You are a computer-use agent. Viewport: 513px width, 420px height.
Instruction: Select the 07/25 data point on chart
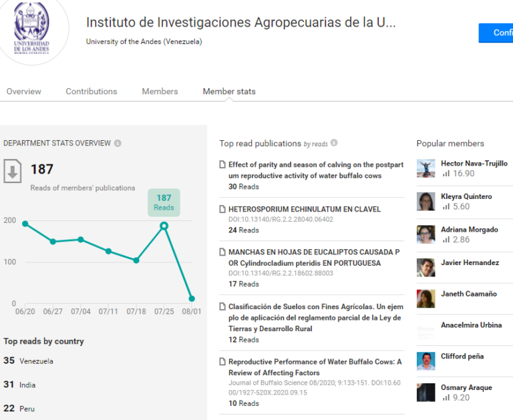pyautogui.click(x=164, y=226)
